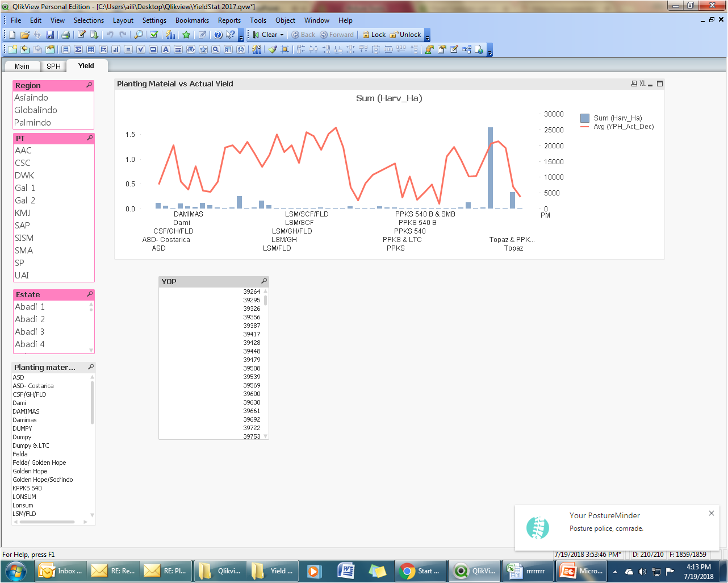Maximize the Planting Material chart object
This screenshot has width=728, height=583.
pos(660,84)
